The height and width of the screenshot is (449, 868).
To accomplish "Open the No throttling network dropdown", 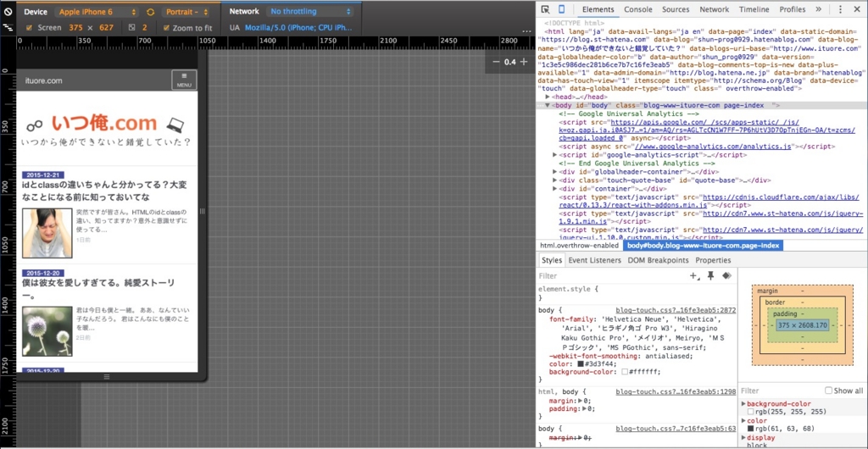I will click(x=310, y=11).
